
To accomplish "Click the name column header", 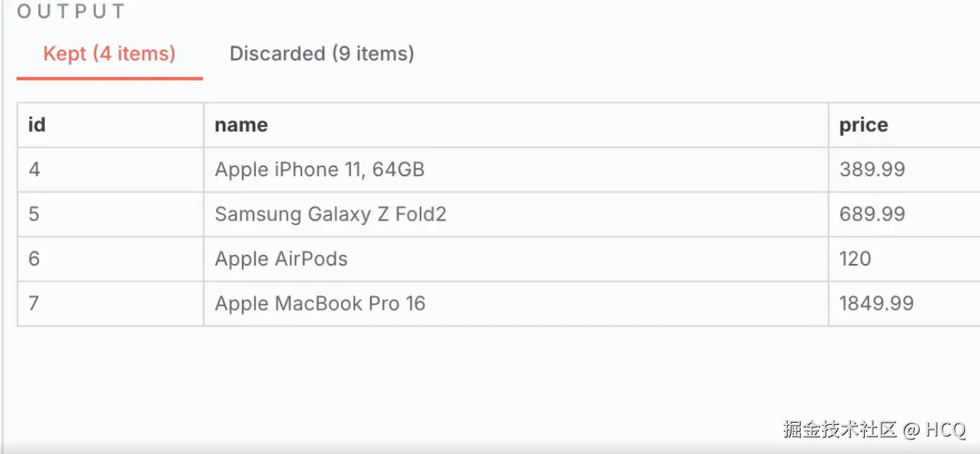I will [x=516, y=125].
